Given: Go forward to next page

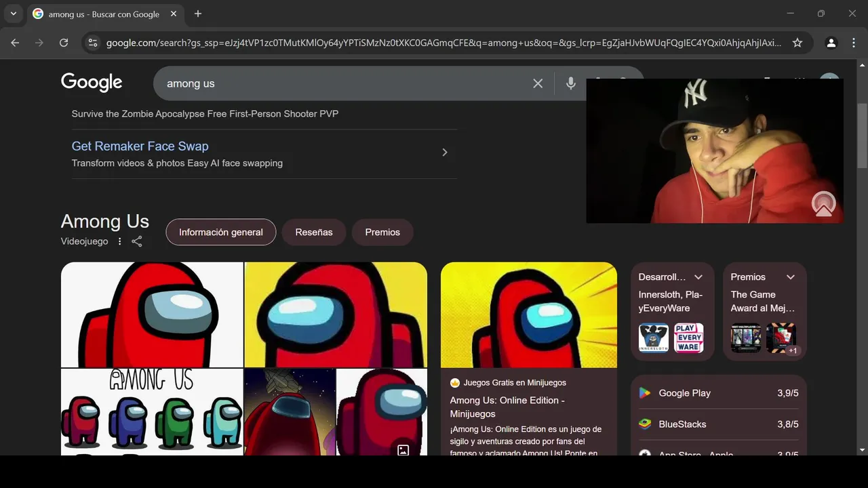Looking at the screenshot, I should point(39,43).
